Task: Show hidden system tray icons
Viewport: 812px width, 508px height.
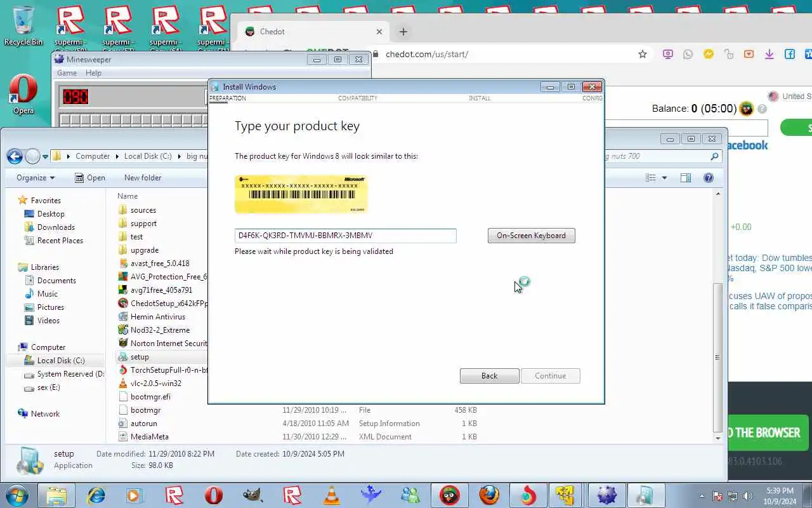Action: click(x=702, y=496)
